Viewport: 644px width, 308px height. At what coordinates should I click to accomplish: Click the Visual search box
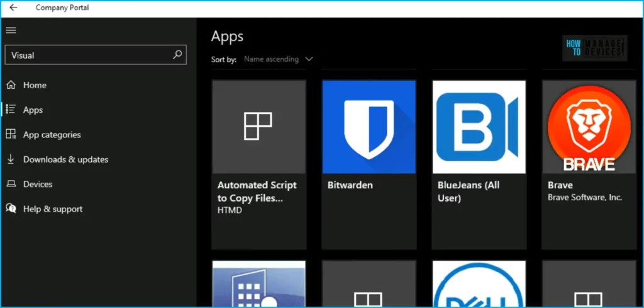[x=96, y=55]
